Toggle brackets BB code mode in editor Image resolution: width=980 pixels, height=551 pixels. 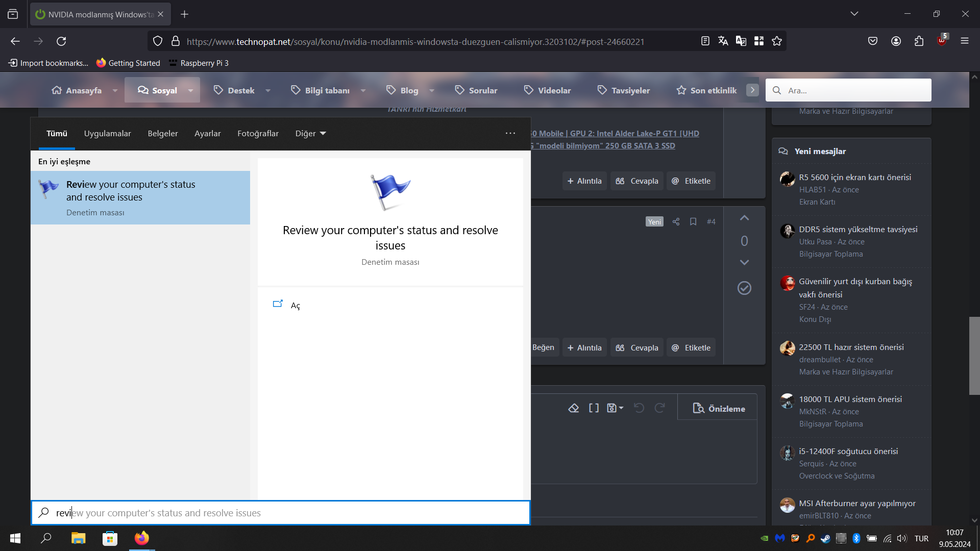coord(594,408)
